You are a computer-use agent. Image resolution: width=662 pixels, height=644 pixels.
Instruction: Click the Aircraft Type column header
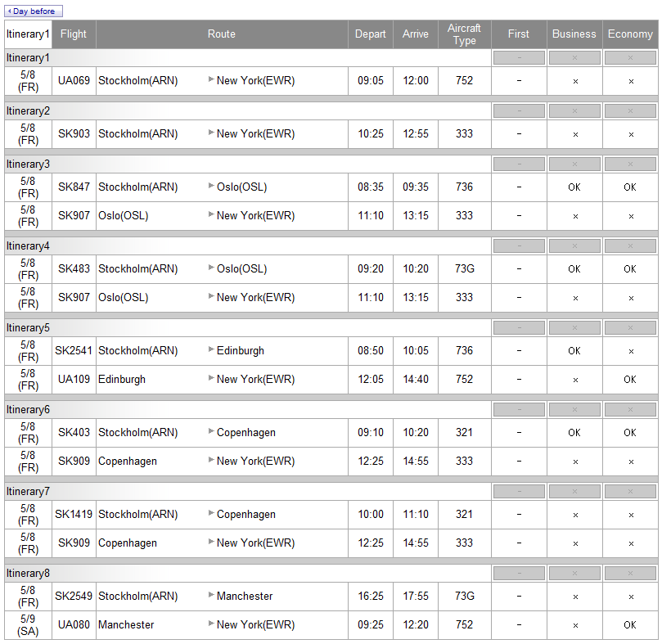click(464, 34)
